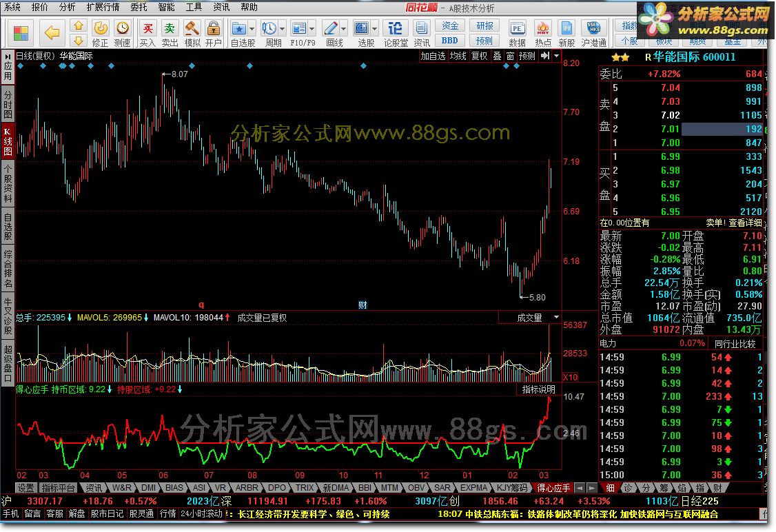Viewport: 776px width, 532px height.
Task: Expand the 选股 dropdown arrow
Action: 374,28
